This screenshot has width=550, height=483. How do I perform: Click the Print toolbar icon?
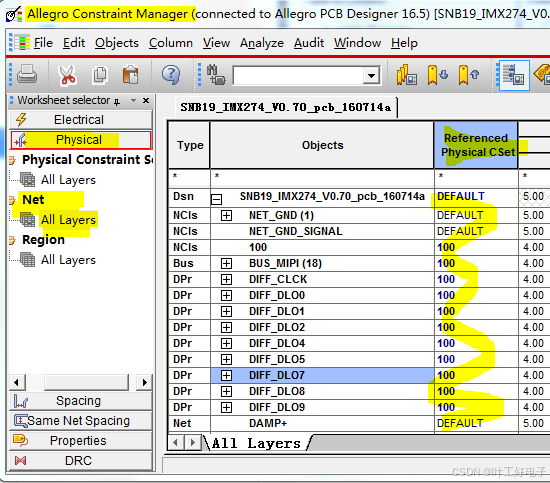[27, 75]
